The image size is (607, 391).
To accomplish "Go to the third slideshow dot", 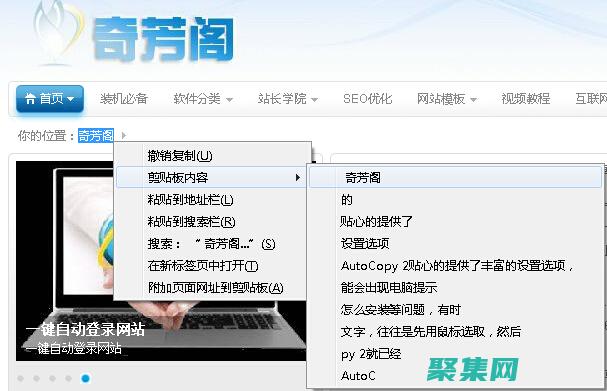I will [52, 378].
